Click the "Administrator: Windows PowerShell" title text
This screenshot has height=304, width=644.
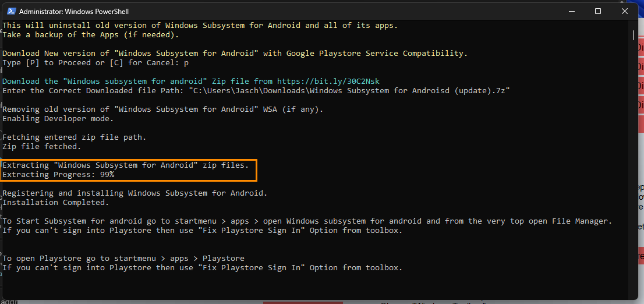[74, 12]
